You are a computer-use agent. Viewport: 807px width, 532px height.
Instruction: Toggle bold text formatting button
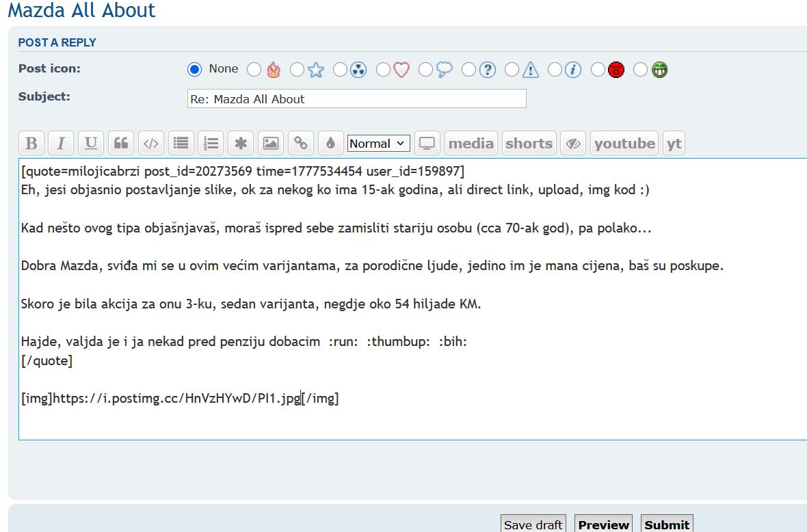coord(31,143)
